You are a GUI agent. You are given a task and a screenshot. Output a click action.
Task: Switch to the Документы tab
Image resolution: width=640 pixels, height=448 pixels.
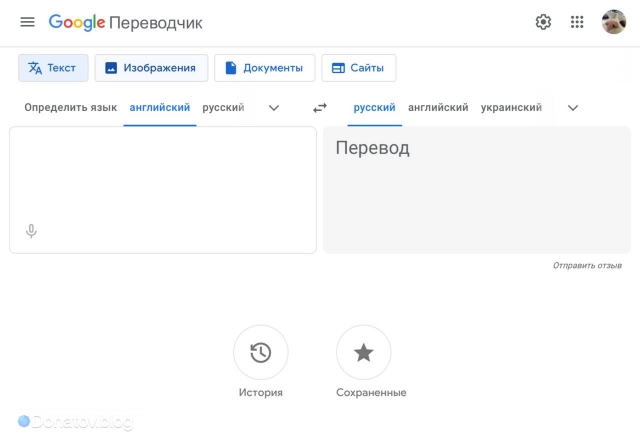(x=264, y=68)
